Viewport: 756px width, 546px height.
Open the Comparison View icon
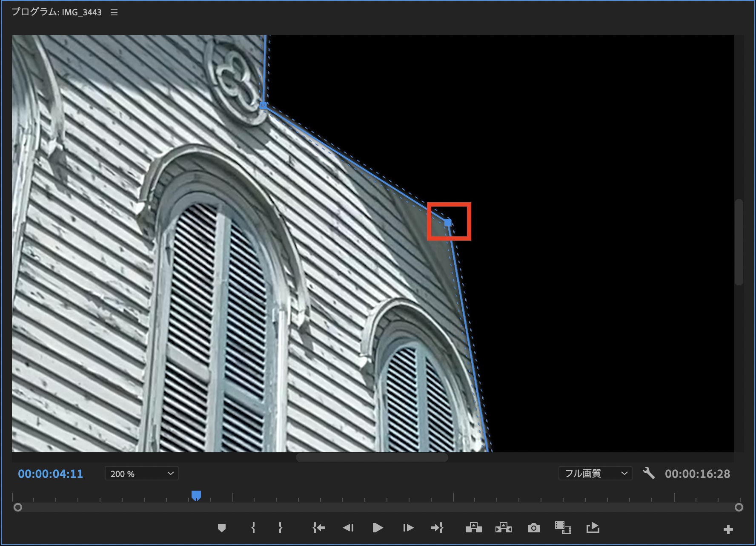(x=563, y=528)
